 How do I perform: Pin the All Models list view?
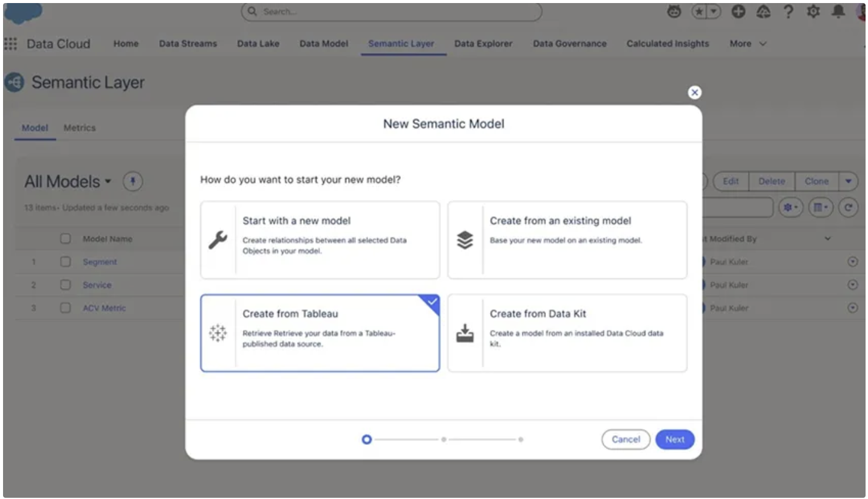coord(132,181)
